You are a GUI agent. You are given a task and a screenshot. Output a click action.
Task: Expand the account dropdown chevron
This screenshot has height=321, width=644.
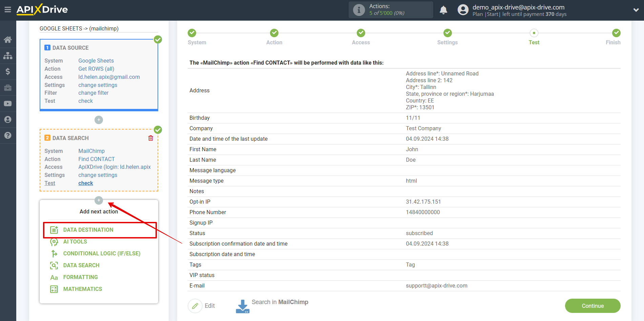(x=636, y=10)
